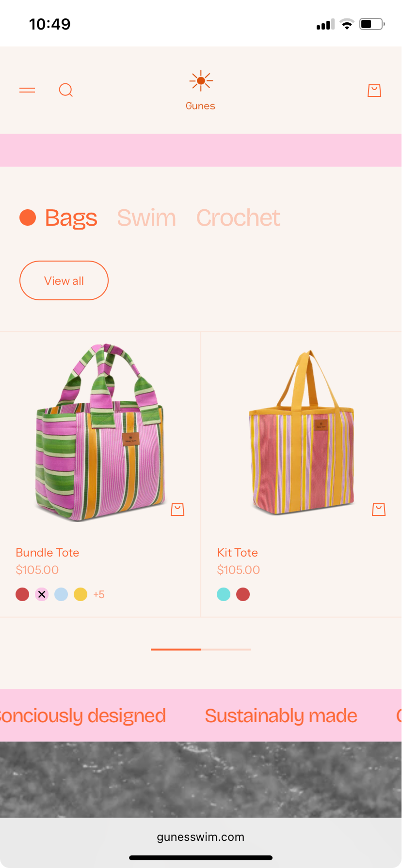Click the Bundle Tote product image
Image resolution: width=402 pixels, height=868 pixels.
pyautogui.click(x=100, y=432)
